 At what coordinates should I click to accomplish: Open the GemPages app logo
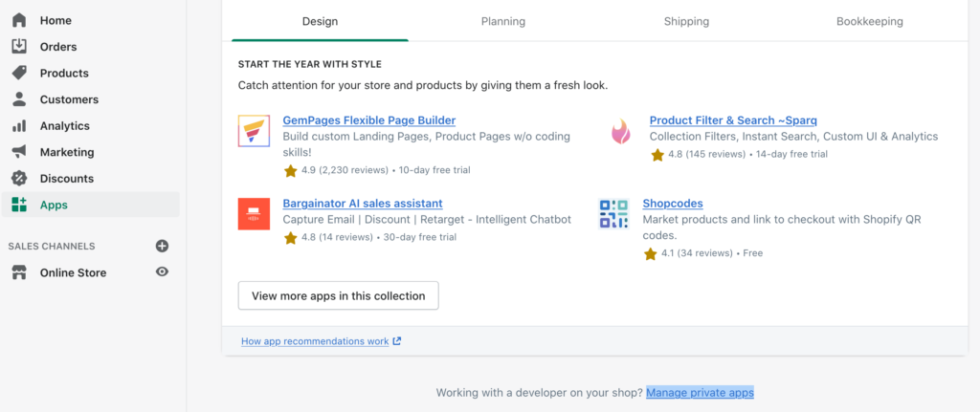tap(254, 130)
